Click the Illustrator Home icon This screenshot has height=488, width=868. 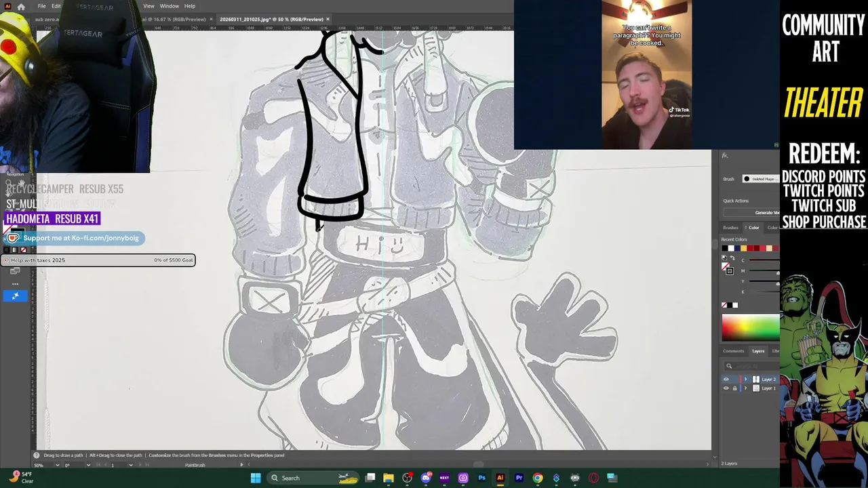tap(21, 6)
